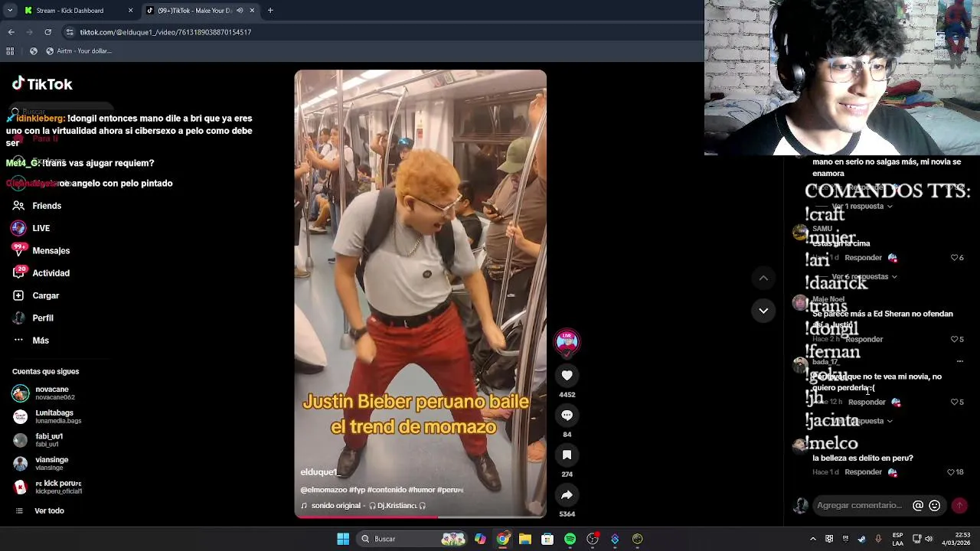
Task: Open Spotify from the taskbar
Action: coord(570,539)
